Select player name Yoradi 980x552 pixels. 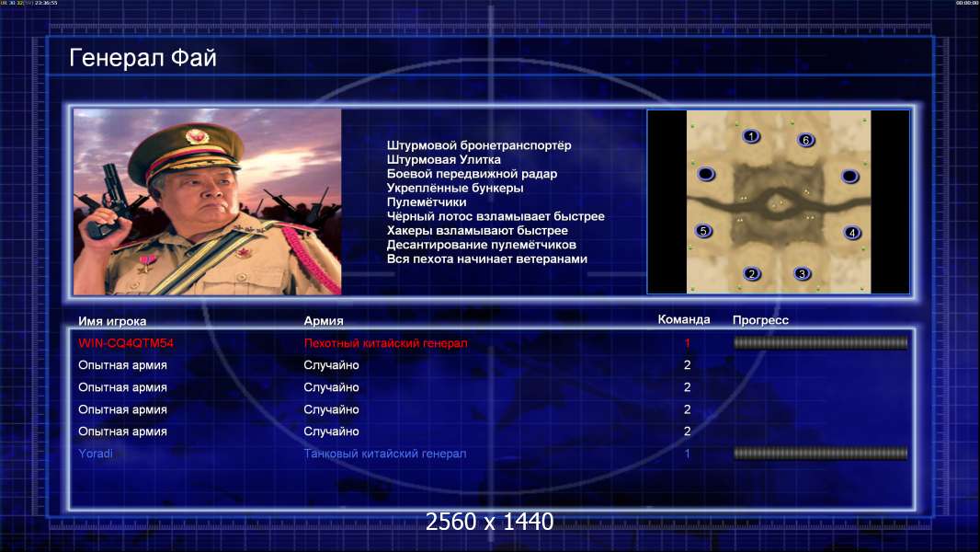coord(96,454)
